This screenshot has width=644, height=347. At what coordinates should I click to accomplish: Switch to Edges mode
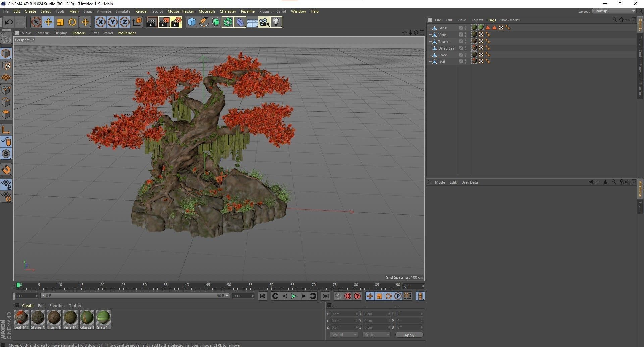pyautogui.click(x=6, y=102)
